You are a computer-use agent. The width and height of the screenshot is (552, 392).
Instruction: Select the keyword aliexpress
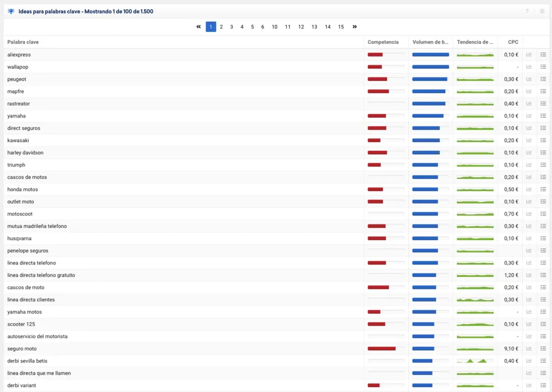coord(19,54)
